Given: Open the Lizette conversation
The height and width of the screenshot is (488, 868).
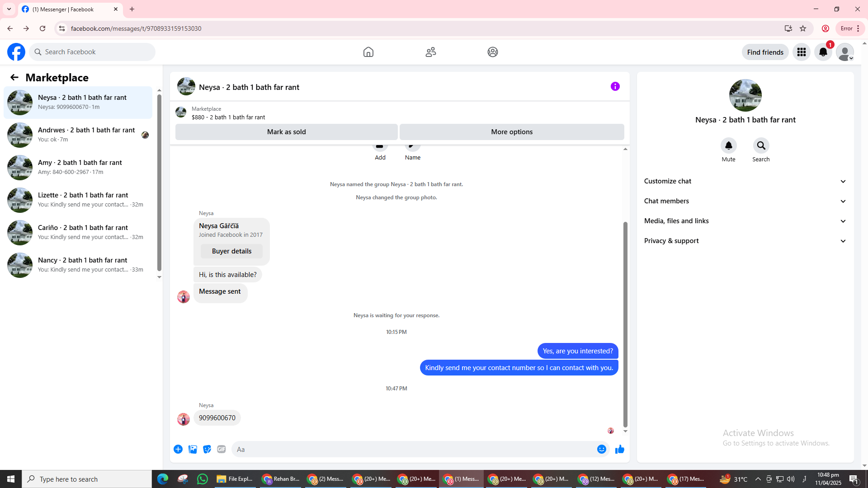Looking at the screenshot, I should [78, 200].
